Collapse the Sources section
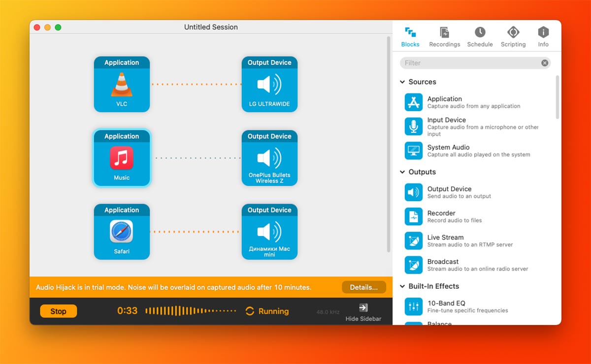The width and height of the screenshot is (591, 364). click(402, 82)
